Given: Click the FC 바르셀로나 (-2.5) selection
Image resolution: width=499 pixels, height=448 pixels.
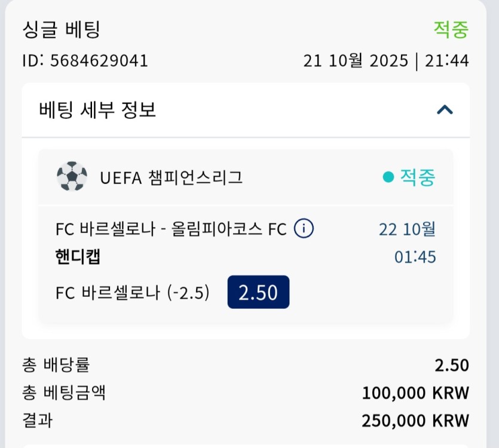Looking at the screenshot, I should 133,293.
